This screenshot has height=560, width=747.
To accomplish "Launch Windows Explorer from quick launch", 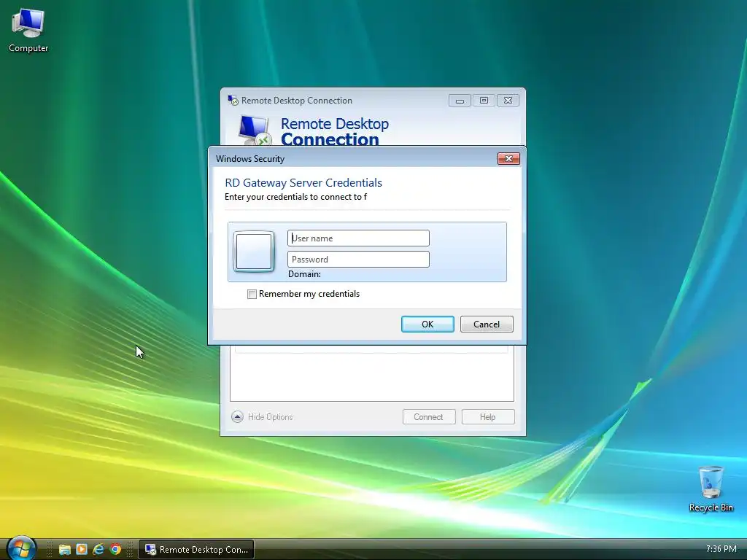I will [64, 550].
